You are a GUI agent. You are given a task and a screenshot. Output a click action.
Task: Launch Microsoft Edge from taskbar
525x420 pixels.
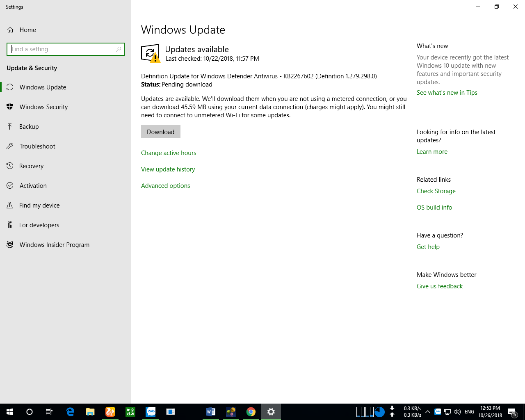point(70,412)
